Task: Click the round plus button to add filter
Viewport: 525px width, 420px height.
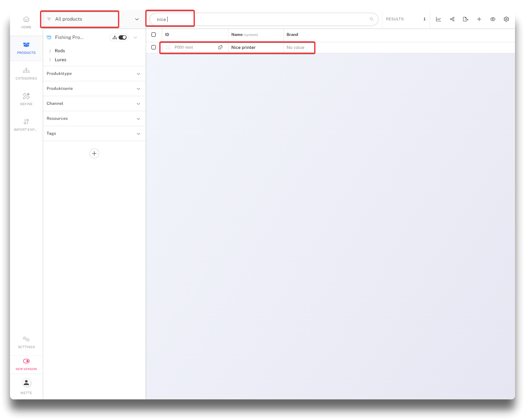Action: (94, 153)
